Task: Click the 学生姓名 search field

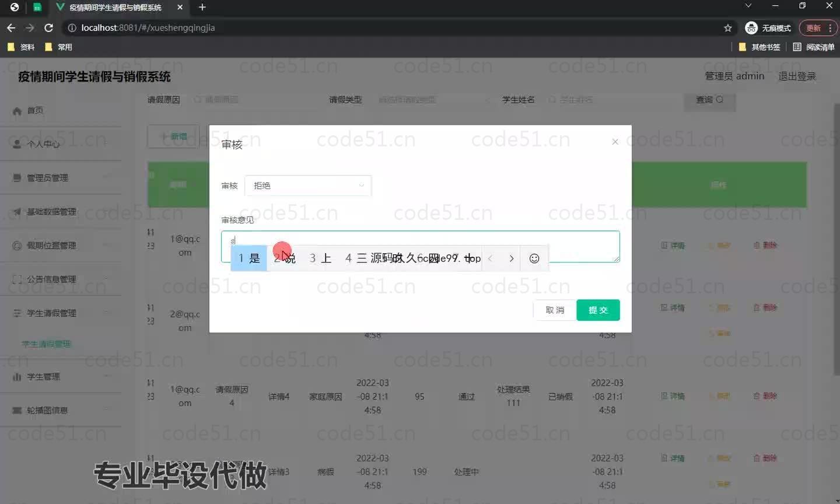Action: [604, 100]
